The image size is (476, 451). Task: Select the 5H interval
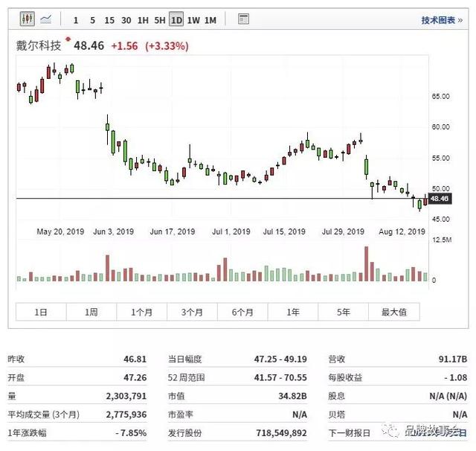click(x=160, y=20)
